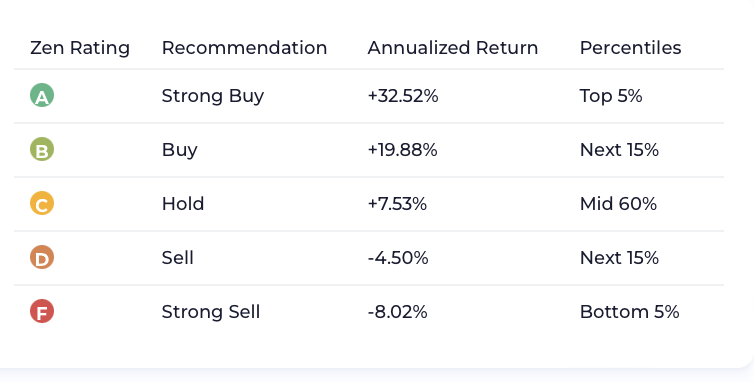This screenshot has height=382, width=754.
Task: Click the +19.88% return value
Action: [402, 150]
